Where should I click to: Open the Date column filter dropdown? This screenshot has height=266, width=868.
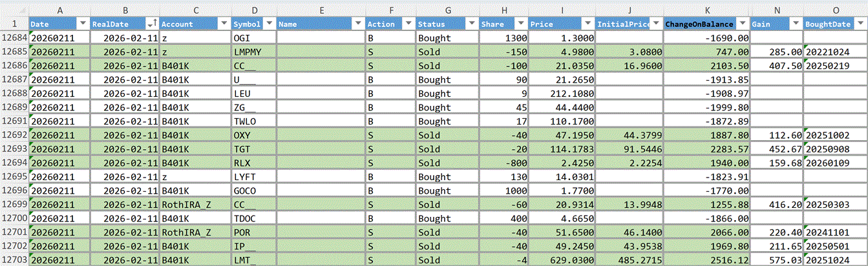click(83, 24)
